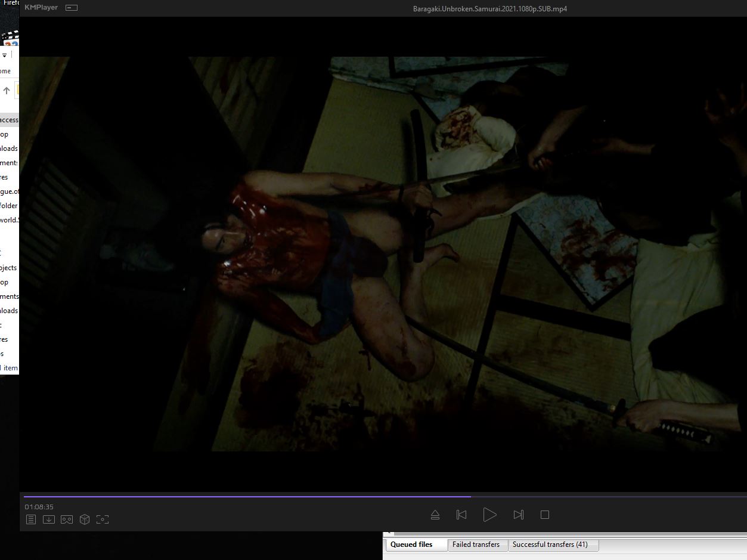Viewport: 747px width, 560px height.
Task: Click the elapsed time 01:08:35 display
Action: click(39, 507)
